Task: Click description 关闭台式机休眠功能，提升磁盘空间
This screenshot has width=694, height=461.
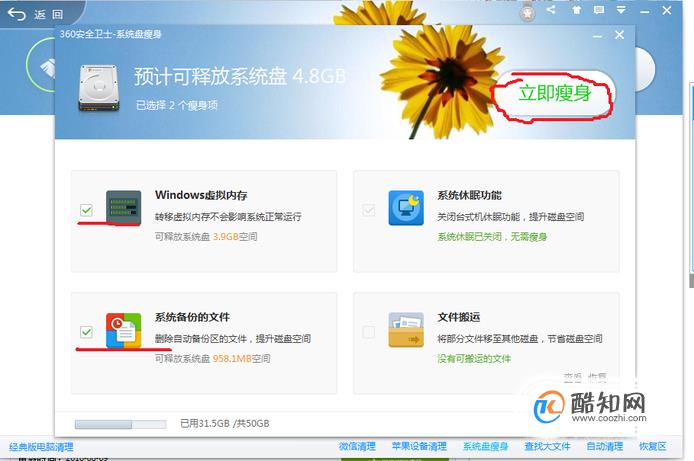Action: (x=511, y=217)
